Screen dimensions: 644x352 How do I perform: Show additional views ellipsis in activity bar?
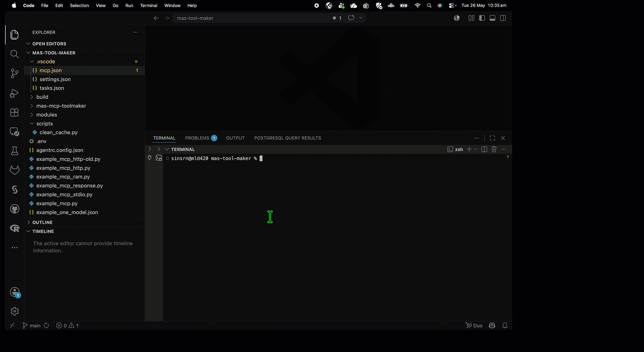point(14,248)
